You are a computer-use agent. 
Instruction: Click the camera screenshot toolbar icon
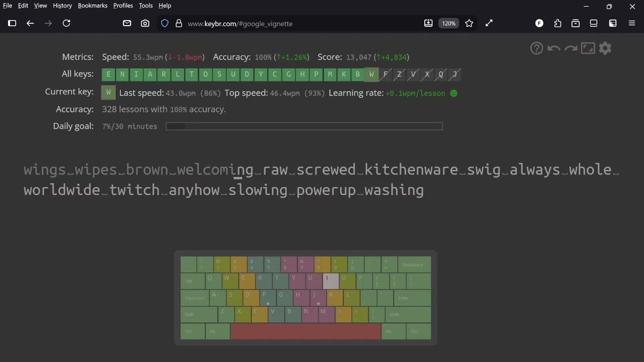click(145, 23)
